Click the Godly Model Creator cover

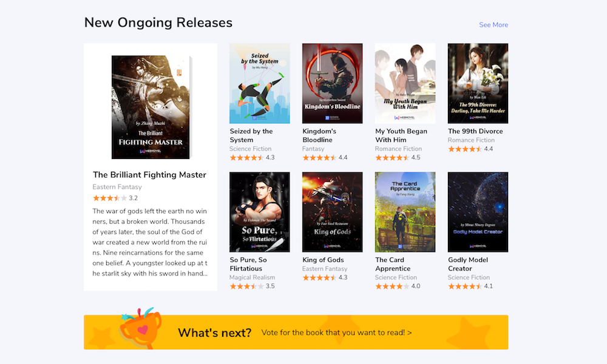[478, 212]
